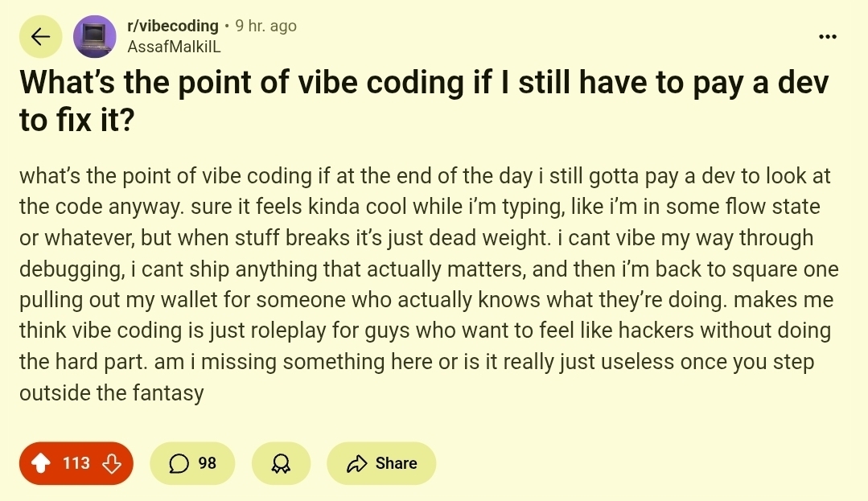Click the title's second line 'to fix it?'
This screenshot has height=501, width=868.
coord(76,121)
